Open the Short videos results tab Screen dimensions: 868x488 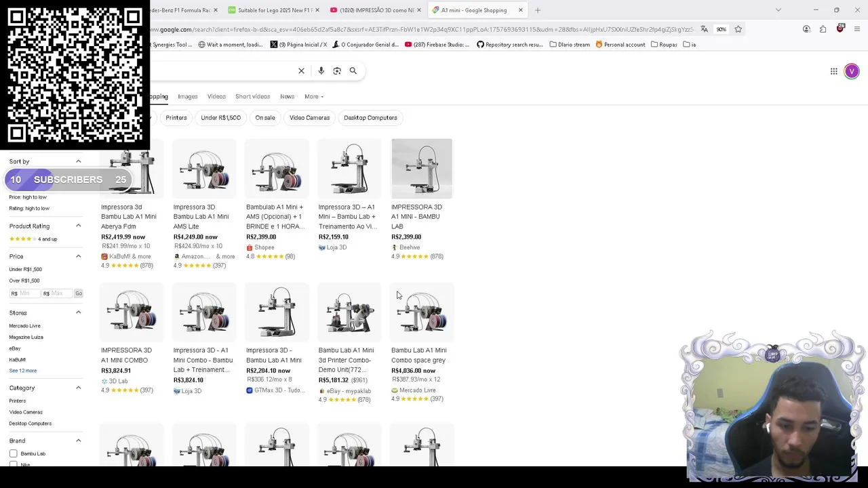[252, 96]
